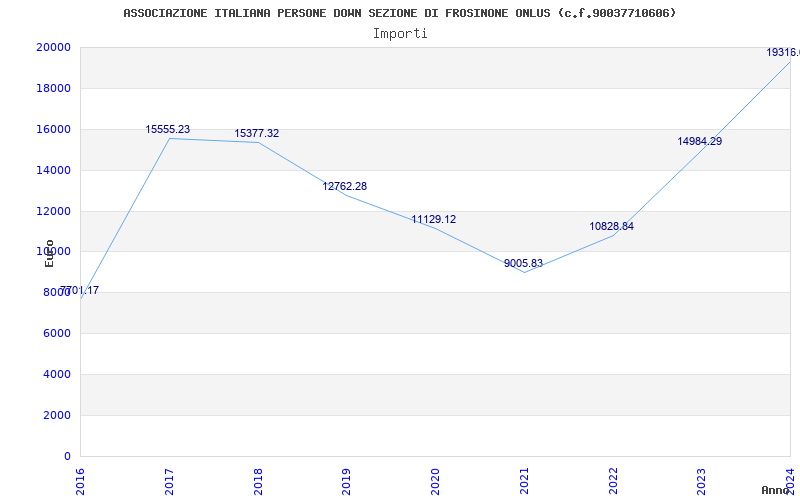The width and height of the screenshot is (800, 500).
Task: Click the 15555.23 data label for 2017
Action: point(167,130)
